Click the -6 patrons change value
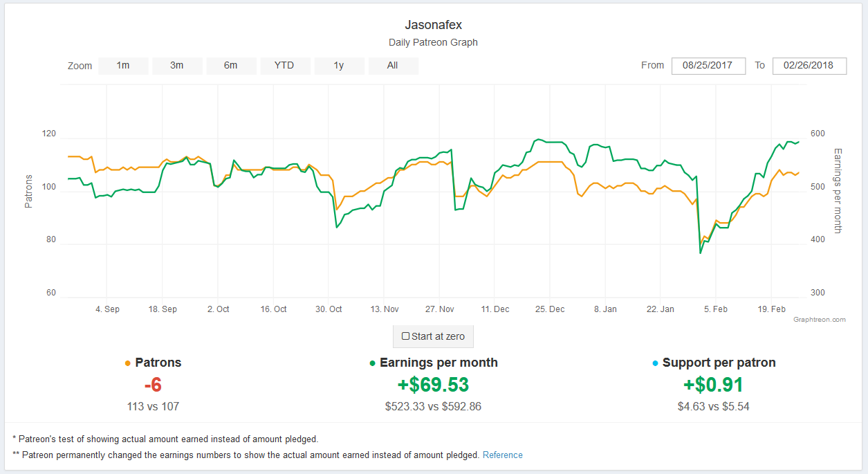The height and width of the screenshot is (474, 868). (153, 385)
